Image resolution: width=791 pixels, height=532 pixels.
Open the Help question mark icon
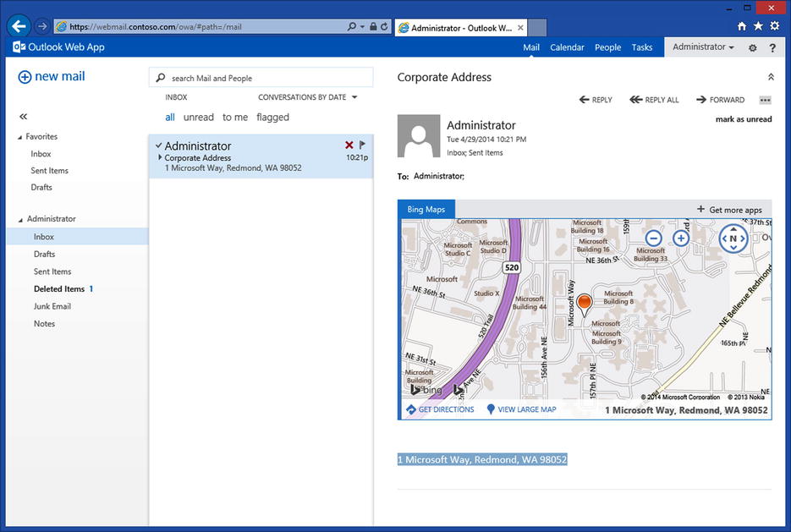[772, 48]
